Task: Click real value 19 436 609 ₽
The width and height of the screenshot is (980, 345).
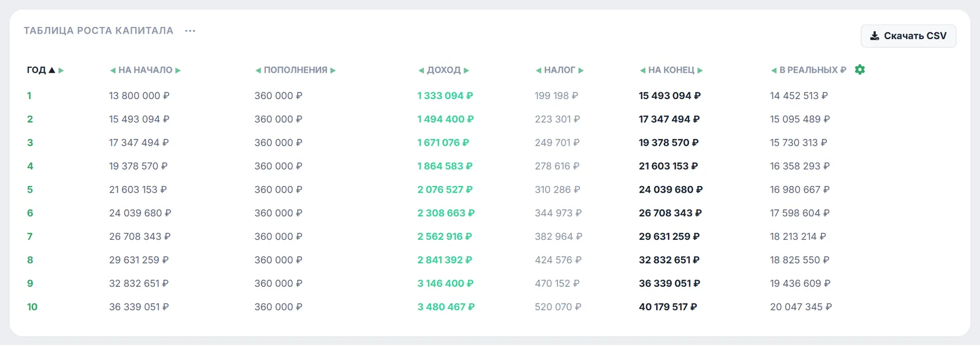Action: 801,283
